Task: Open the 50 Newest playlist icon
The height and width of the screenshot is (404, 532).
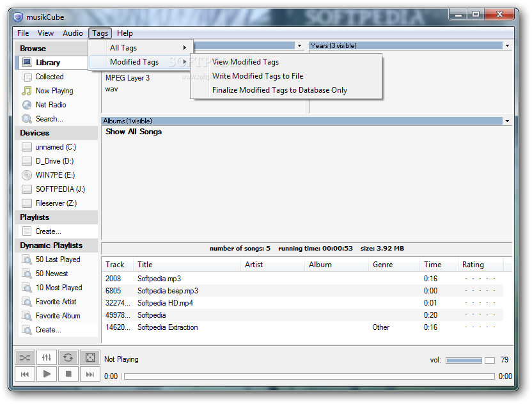Action: [26, 274]
